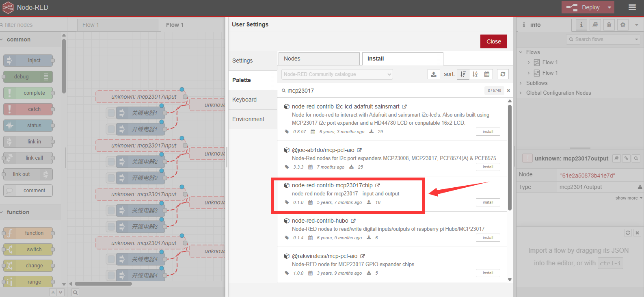Toggle the debug node's output button
The height and width of the screenshot is (297, 644).
coord(46,77)
